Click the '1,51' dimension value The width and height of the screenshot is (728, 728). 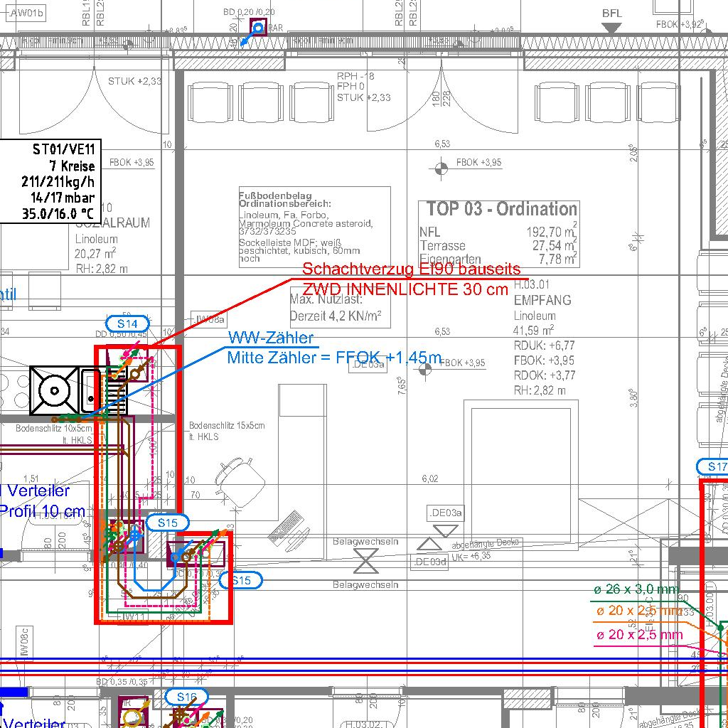point(31,478)
